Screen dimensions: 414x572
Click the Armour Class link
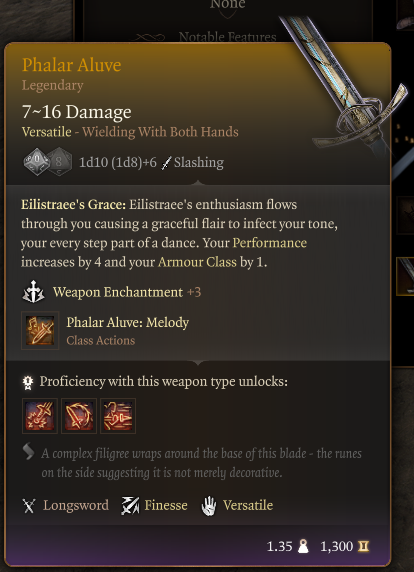197,262
